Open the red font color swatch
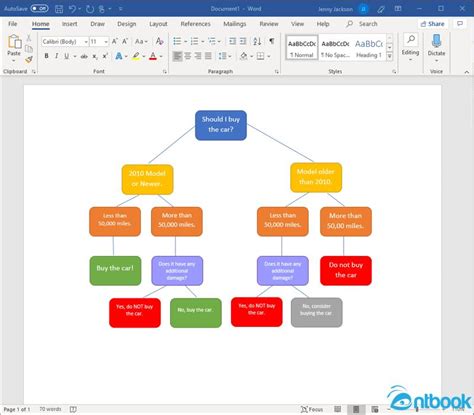Screen dimensions: 474x415 click(x=153, y=56)
